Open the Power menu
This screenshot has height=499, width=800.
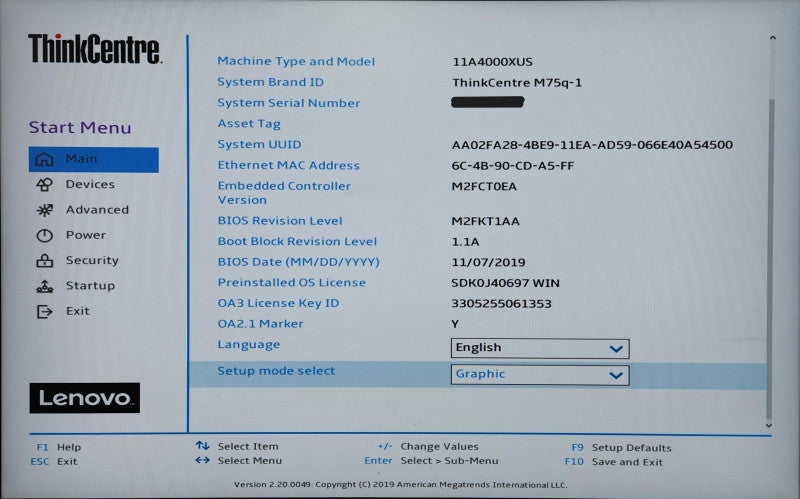coord(86,235)
